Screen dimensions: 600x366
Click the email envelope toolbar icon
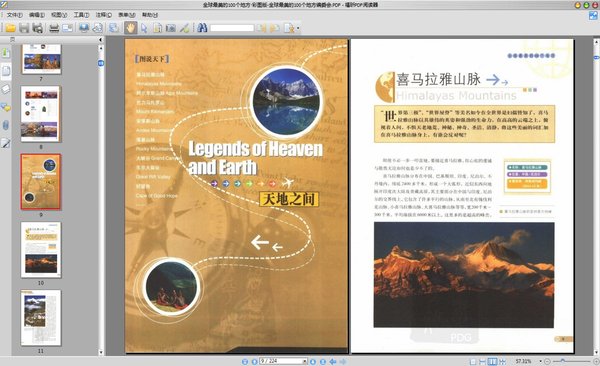68,28
